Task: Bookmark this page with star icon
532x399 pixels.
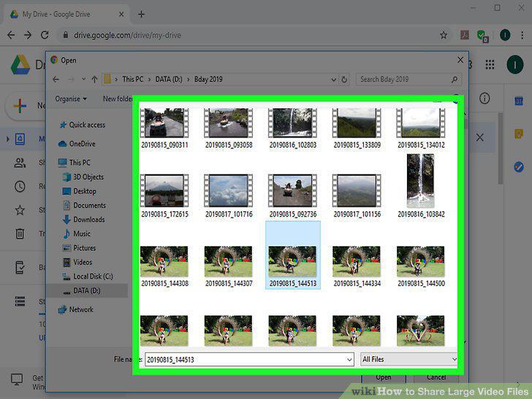Action: coord(443,35)
